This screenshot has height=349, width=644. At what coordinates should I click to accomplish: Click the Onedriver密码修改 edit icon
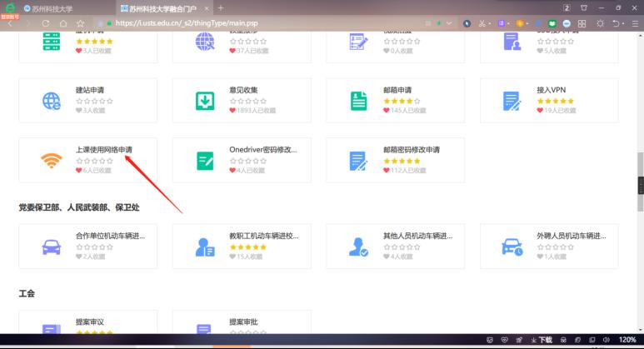point(205,161)
